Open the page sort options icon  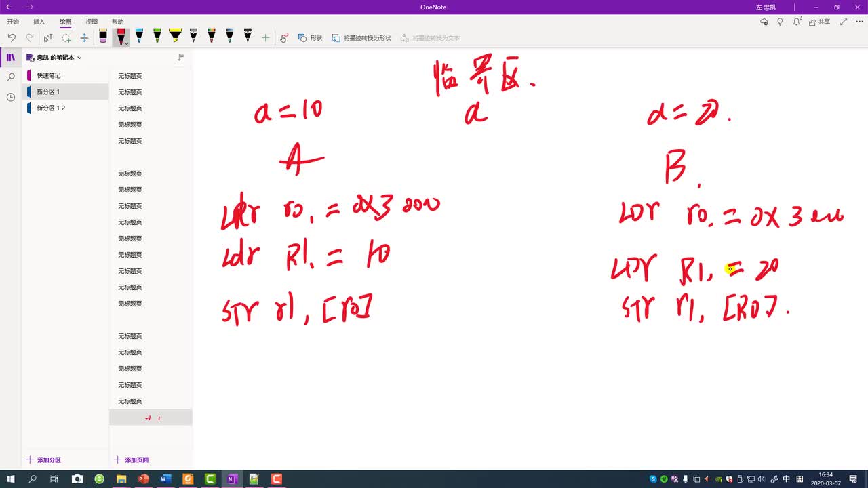[x=181, y=58]
